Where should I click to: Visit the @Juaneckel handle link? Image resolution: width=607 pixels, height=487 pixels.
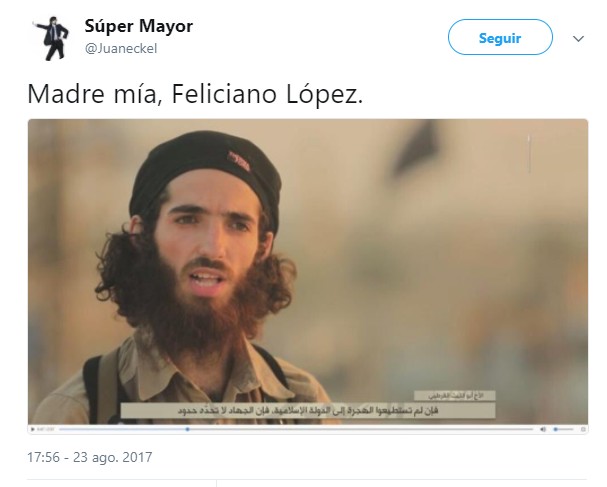tap(121, 48)
